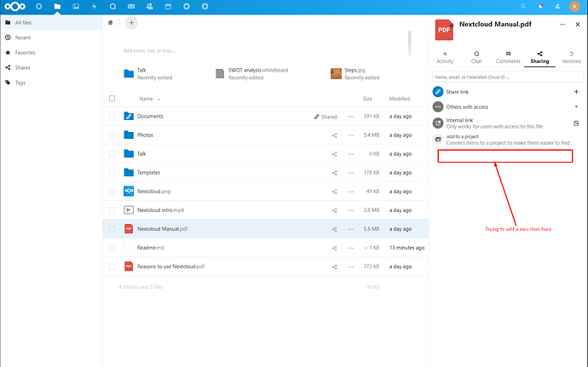Image resolution: width=588 pixels, height=367 pixels.
Task: Switch to the Activity tab
Action: pyautogui.click(x=445, y=57)
